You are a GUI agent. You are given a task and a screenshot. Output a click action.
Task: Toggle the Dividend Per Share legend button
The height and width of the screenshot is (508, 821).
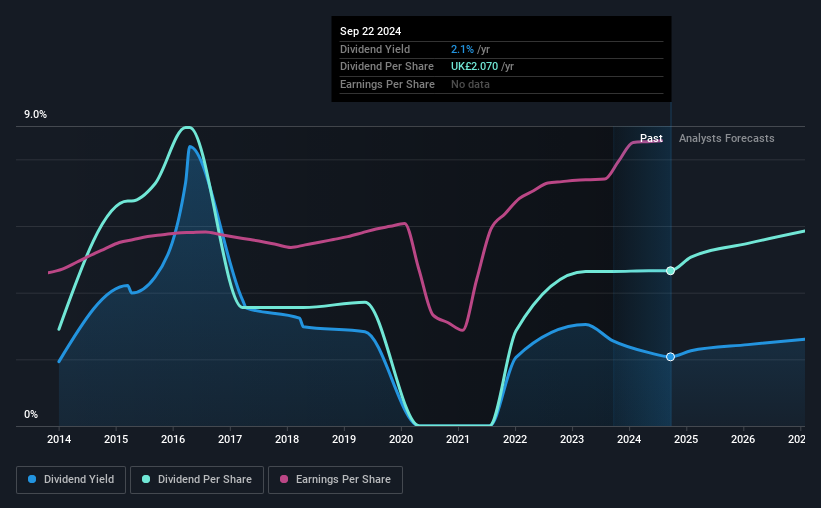197,480
